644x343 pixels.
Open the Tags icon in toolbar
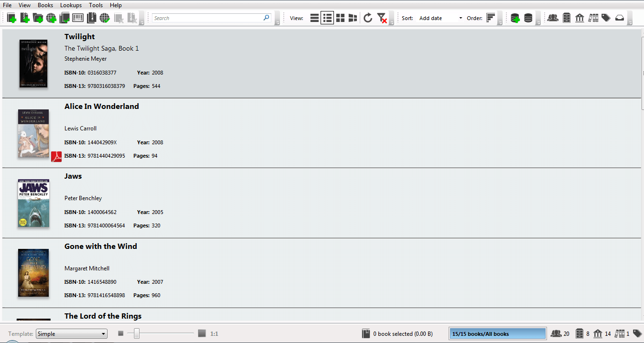[606, 18]
